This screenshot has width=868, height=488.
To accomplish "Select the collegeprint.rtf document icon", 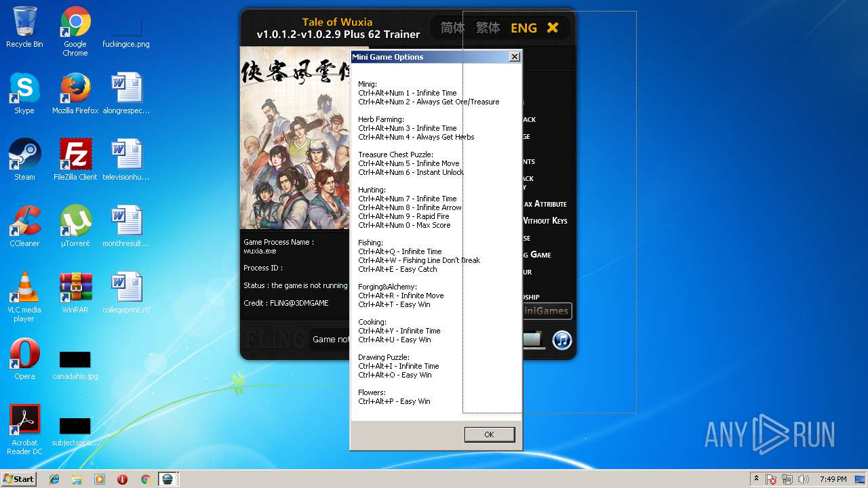I will click(x=126, y=293).
